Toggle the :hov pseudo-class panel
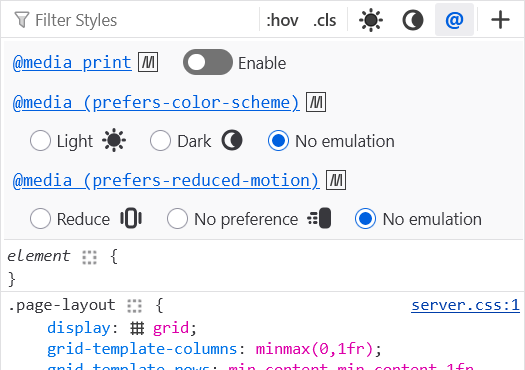 pos(282,20)
